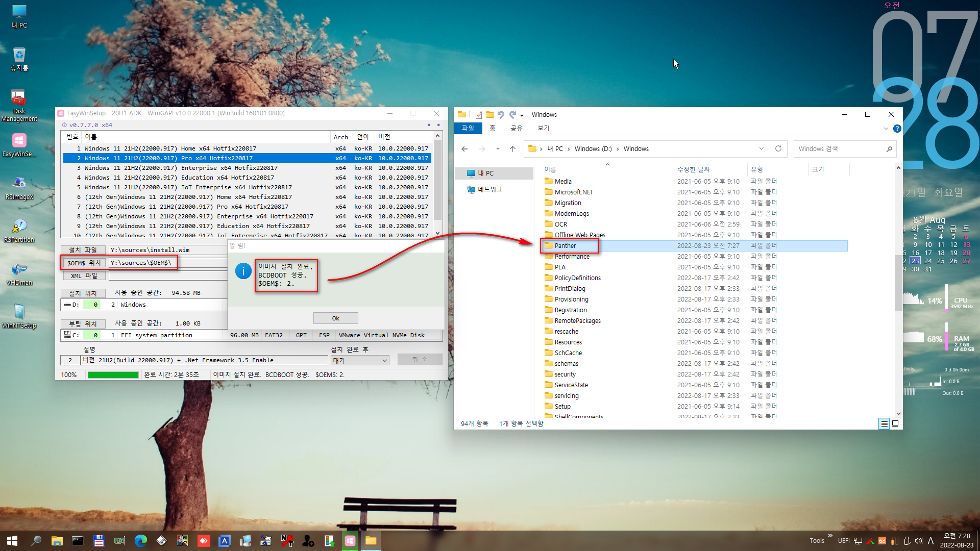980x551 pixels.
Task: Launch Disk Management from the desktop
Action: pos(19,106)
